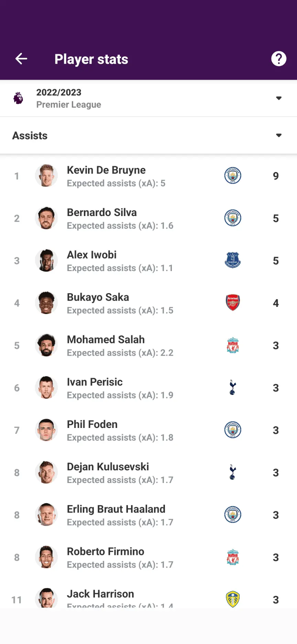Tap the back arrow icon

click(21, 59)
